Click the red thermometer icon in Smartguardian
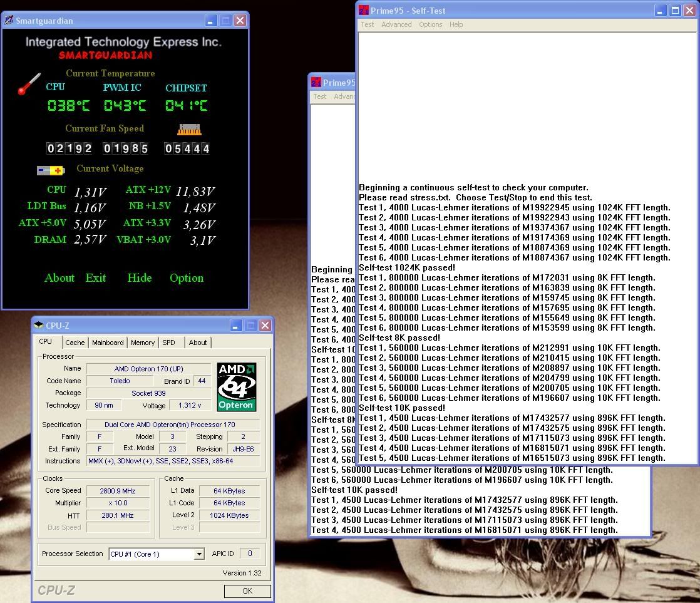This screenshot has height=603, width=700. 29,84
